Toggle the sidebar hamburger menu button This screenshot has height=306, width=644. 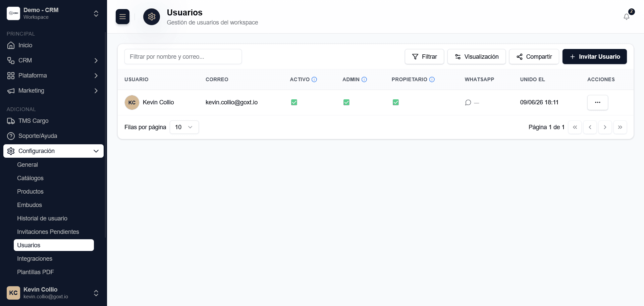pos(122,17)
